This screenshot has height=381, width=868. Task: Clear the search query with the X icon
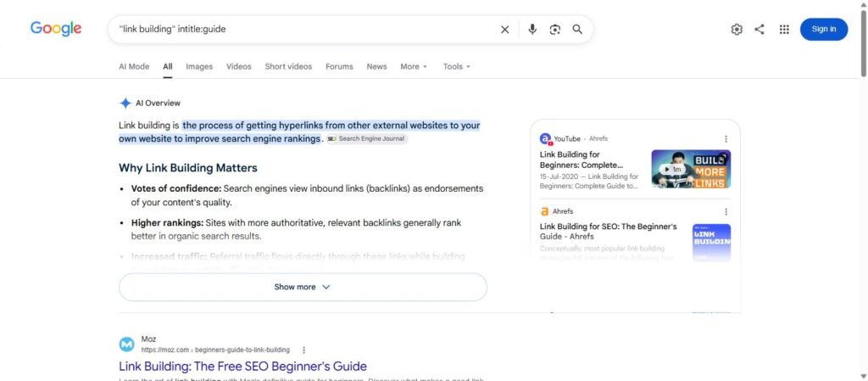[x=505, y=30]
